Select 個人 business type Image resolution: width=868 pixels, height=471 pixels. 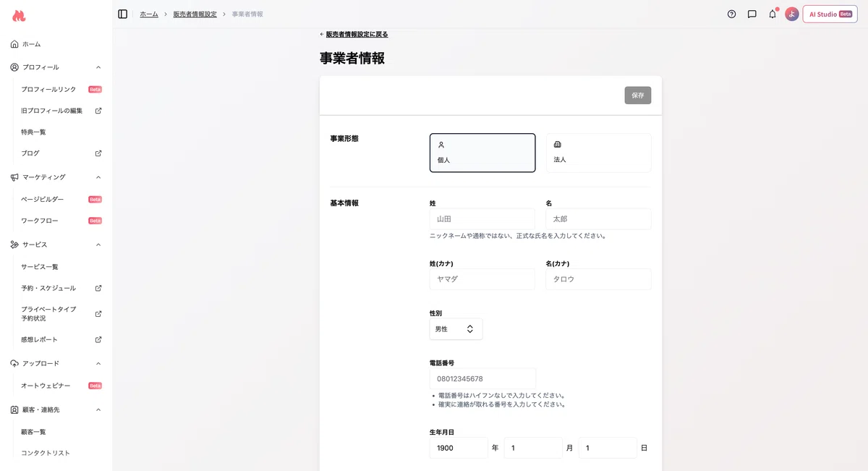pyautogui.click(x=482, y=153)
